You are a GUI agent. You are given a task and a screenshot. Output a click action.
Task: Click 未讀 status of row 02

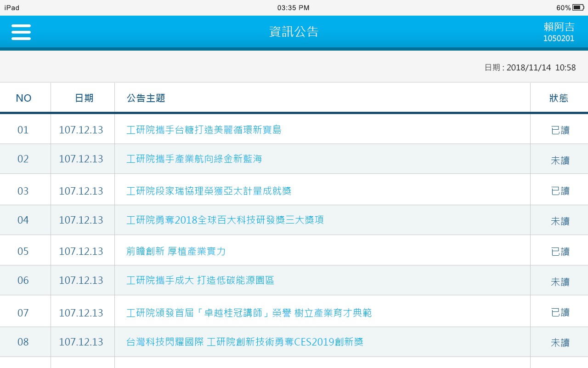pos(560,160)
